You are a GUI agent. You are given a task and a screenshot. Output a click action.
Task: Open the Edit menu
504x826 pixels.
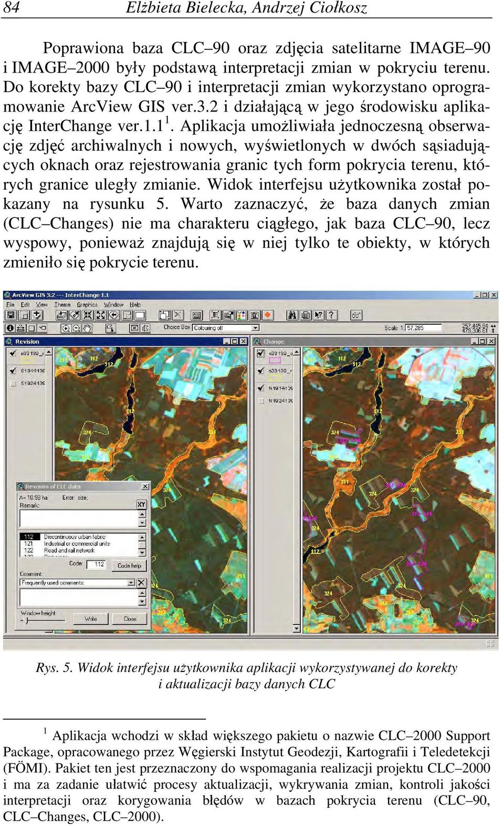tap(25, 304)
